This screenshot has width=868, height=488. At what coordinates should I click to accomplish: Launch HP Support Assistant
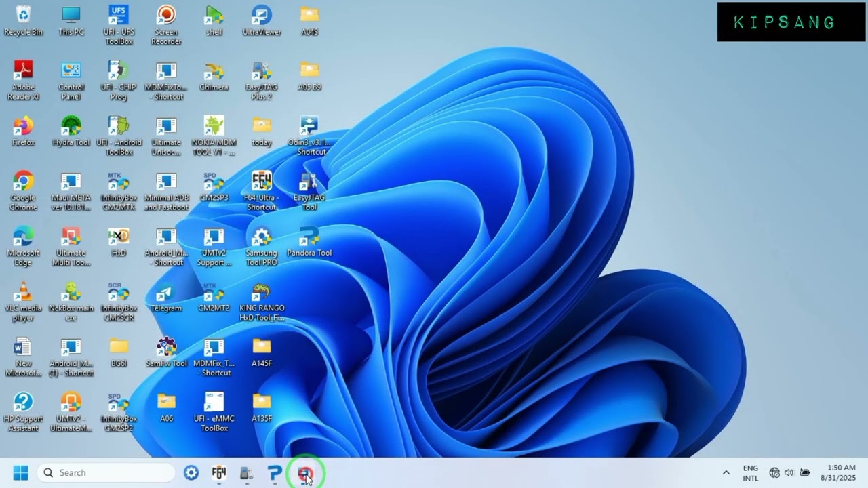23,412
